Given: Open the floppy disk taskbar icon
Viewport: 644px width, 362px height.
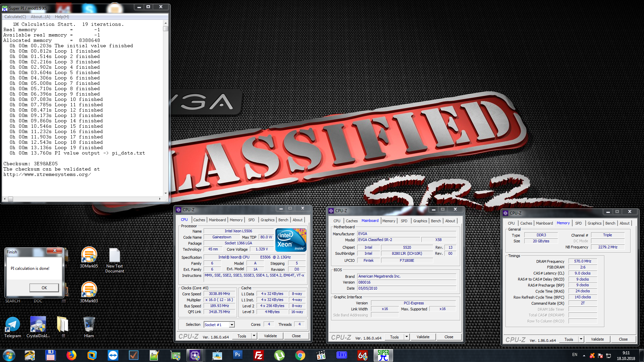Looking at the screenshot, I should pos(50,355).
